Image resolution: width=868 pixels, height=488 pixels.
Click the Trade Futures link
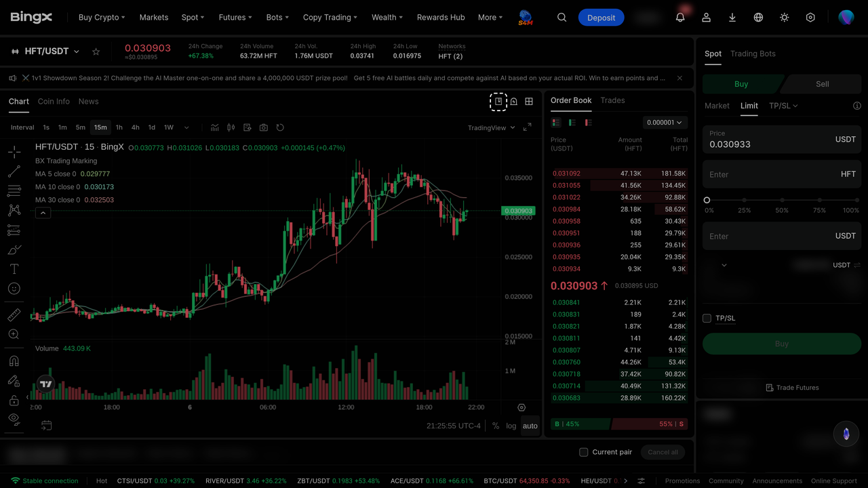tap(792, 388)
